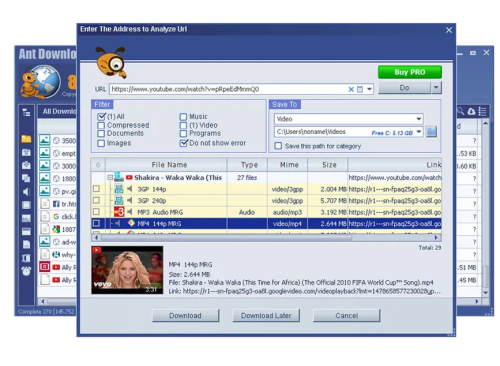Tick the Programs filter checkbox
The height and width of the screenshot is (366, 500).
tap(183, 134)
